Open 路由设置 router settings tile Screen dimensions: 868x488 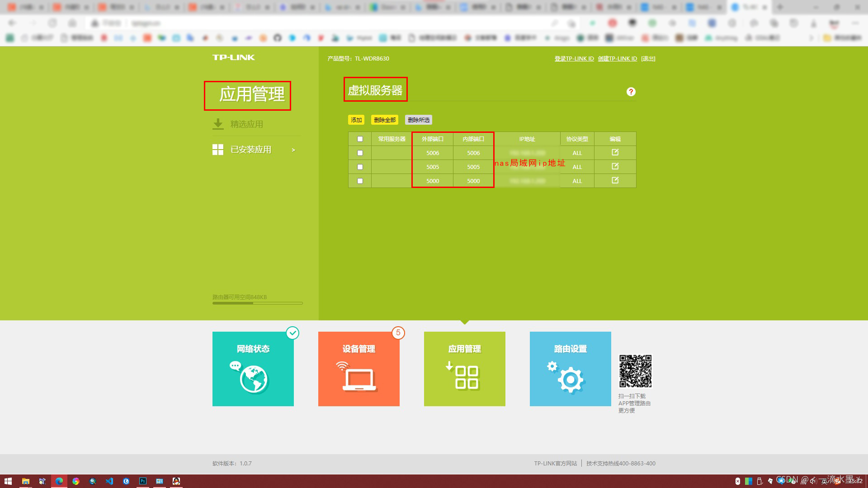pos(571,369)
